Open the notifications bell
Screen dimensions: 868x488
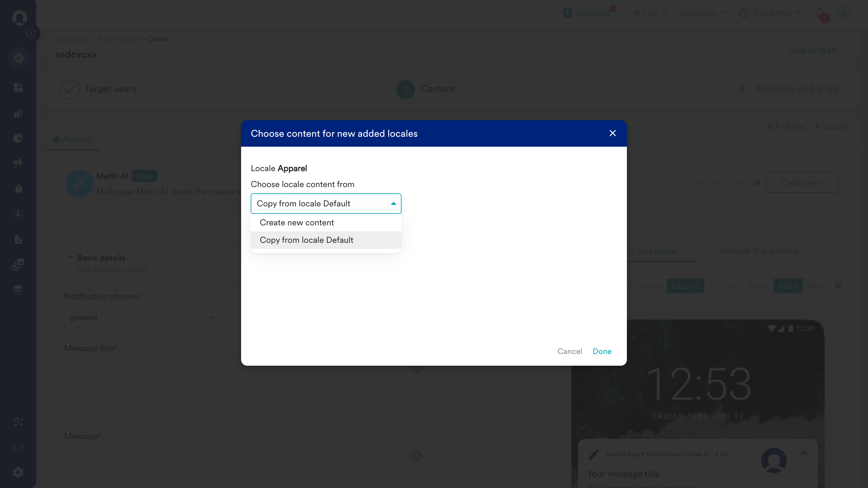tap(821, 14)
